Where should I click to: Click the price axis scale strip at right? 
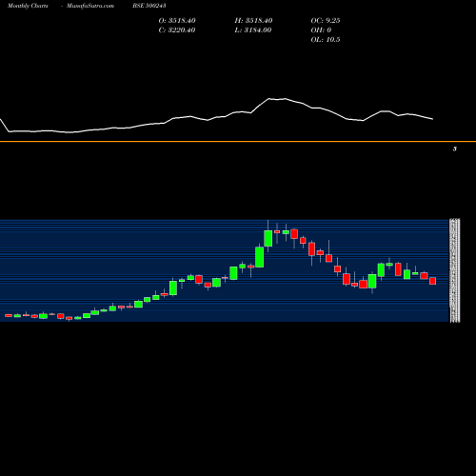click(x=455, y=270)
